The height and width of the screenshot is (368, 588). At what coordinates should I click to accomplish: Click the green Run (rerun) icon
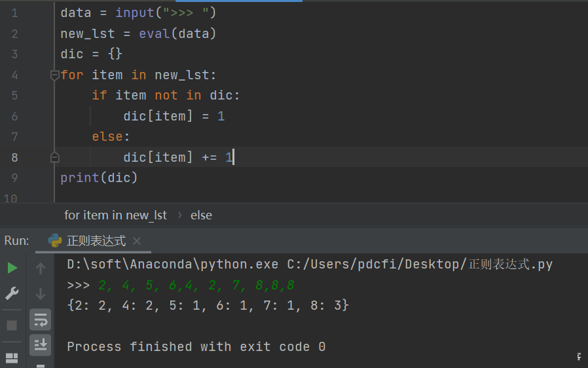pyautogui.click(x=12, y=268)
